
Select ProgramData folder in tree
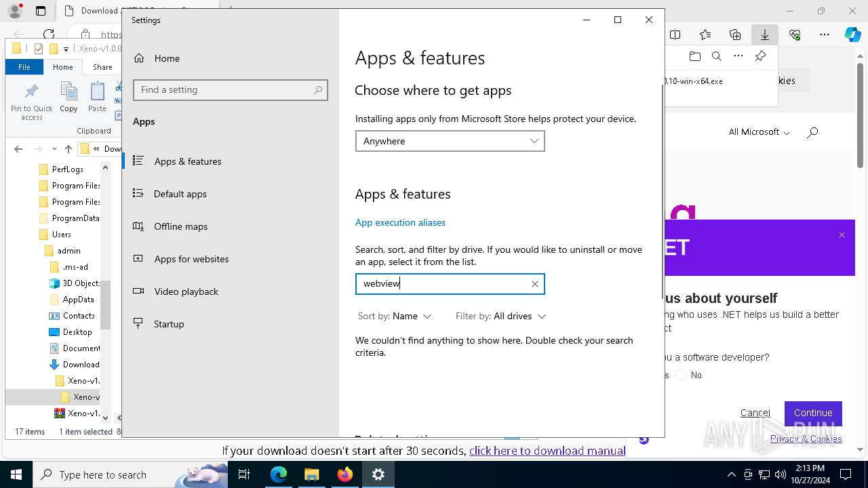pyautogui.click(x=68, y=218)
